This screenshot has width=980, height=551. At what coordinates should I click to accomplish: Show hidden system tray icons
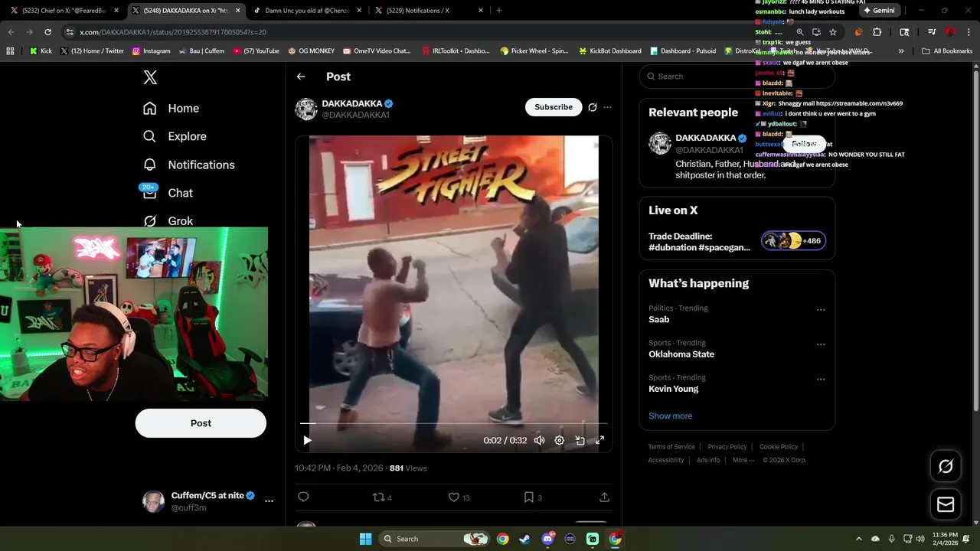point(858,539)
